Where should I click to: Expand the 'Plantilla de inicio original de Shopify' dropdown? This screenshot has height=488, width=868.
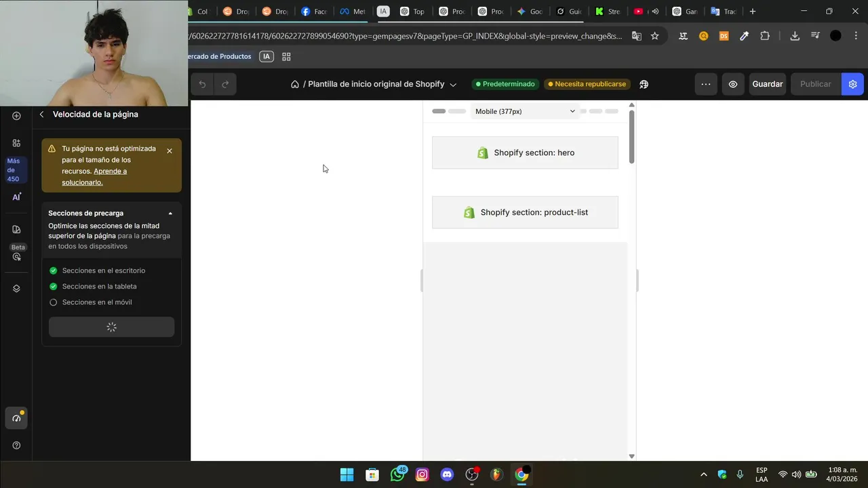tap(453, 85)
